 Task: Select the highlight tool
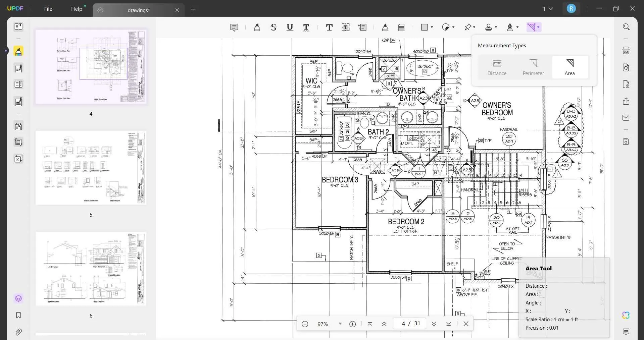coord(257,27)
